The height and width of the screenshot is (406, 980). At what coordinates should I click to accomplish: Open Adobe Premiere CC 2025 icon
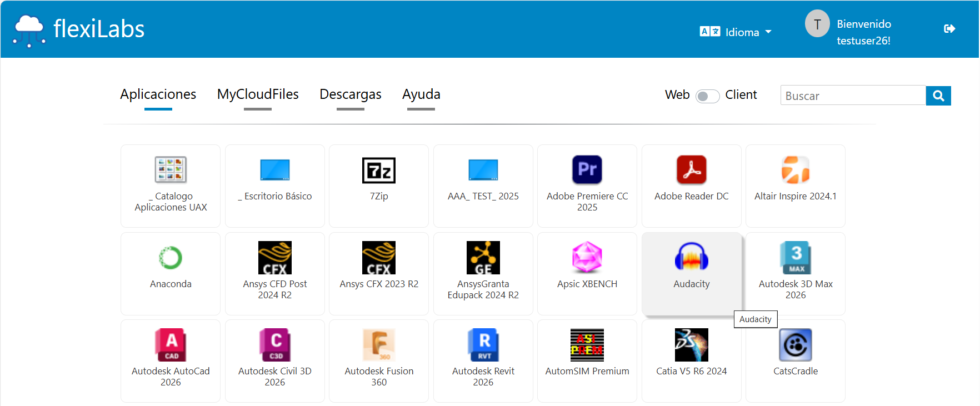pyautogui.click(x=587, y=170)
